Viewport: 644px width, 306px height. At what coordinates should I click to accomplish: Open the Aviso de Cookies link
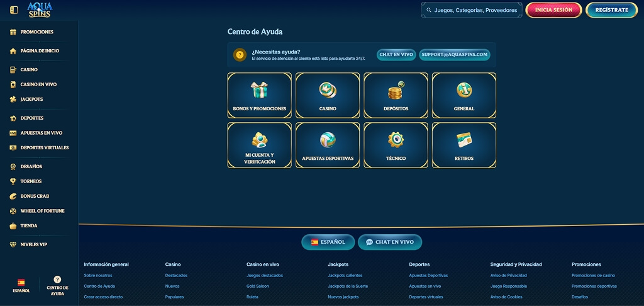click(x=506, y=297)
